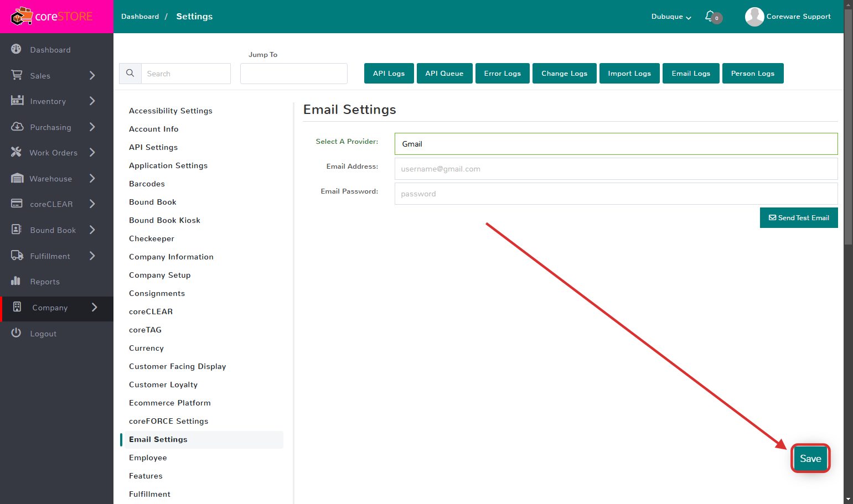Expand the Purchasing menu chevron
Viewport: 853px width, 504px height.
[x=92, y=127]
